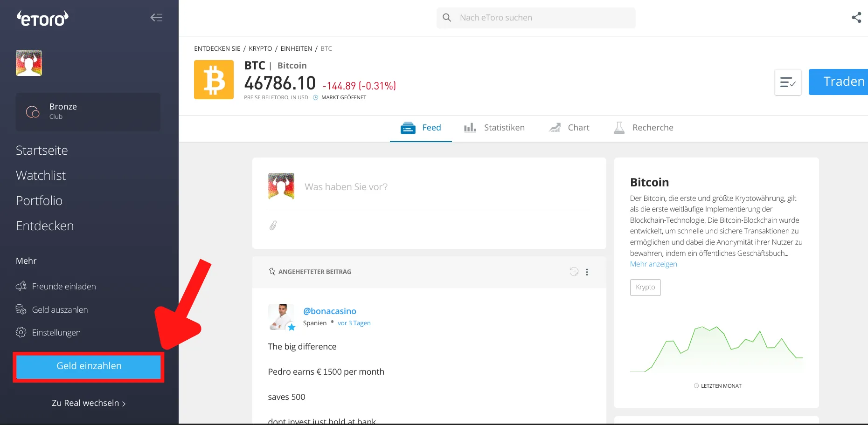
Task: Click the vor 3 Tagen timestamp
Action: (x=354, y=323)
